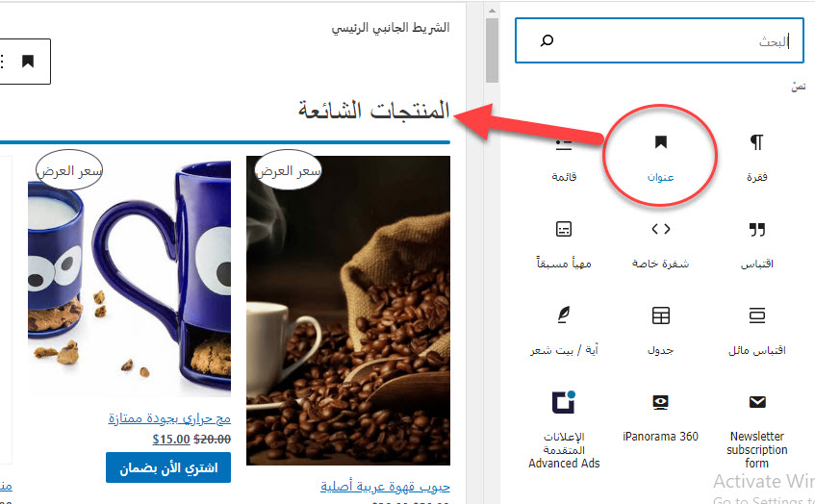Insert the جدول table block
This screenshot has width=815, height=504.
tap(660, 332)
